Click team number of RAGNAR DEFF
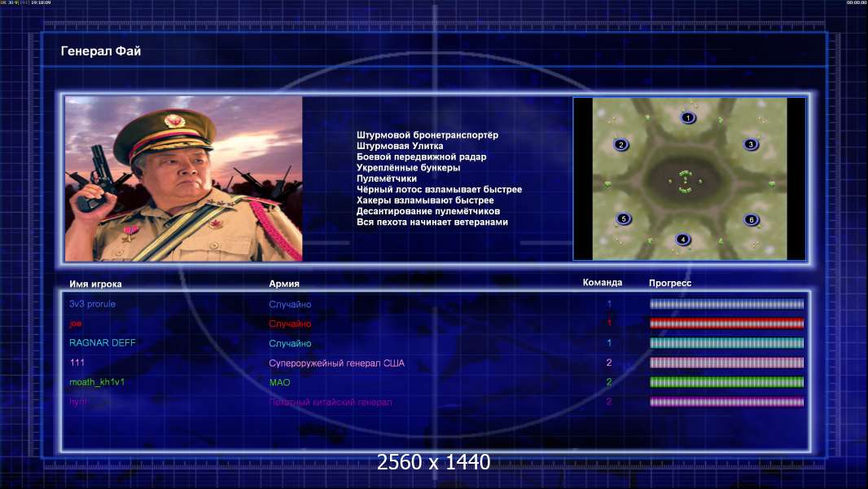The height and width of the screenshot is (489, 868). tap(609, 343)
